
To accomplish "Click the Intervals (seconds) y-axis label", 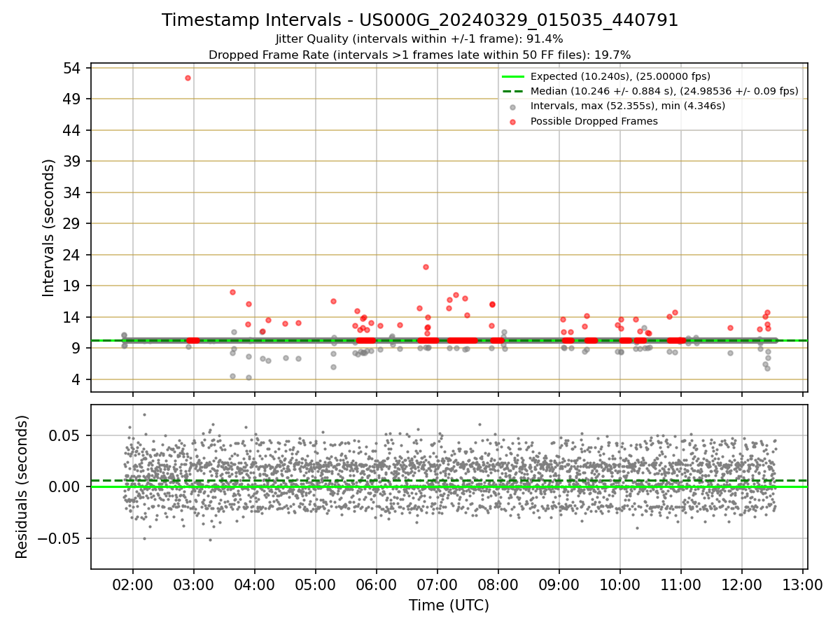I will point(49,227).
